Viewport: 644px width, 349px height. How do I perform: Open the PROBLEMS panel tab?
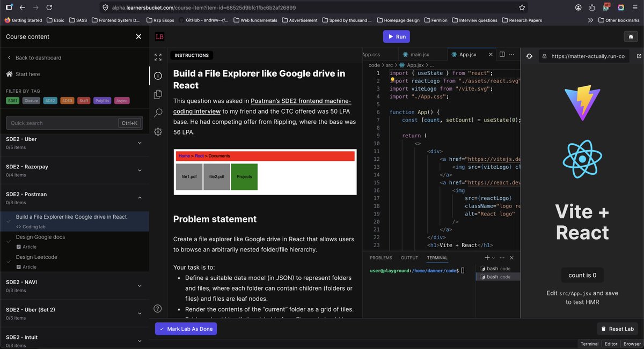click(381, 258)
